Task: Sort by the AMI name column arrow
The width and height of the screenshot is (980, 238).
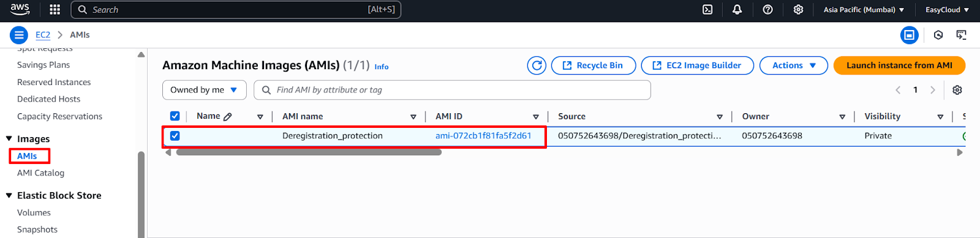Action: coord(413,117)
